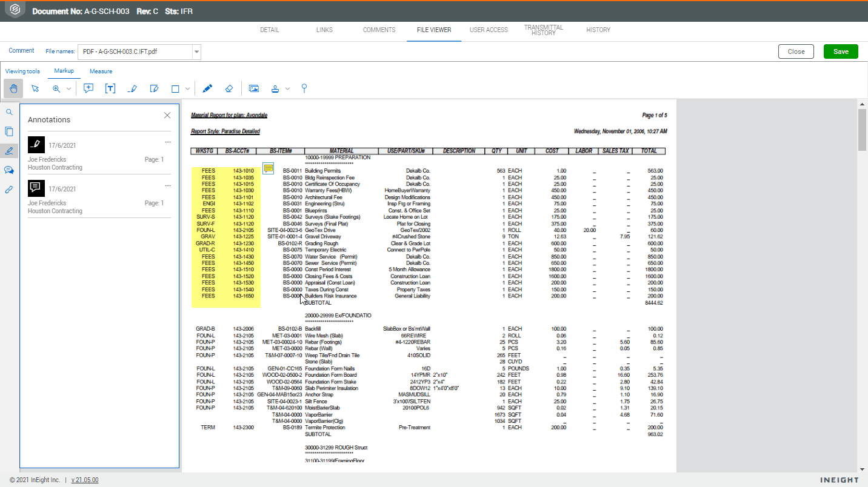The height and width of the screenshot is (487, 868).
Task: Expand the rectangle shape dropdown arrow
Action: coord(187,89)
